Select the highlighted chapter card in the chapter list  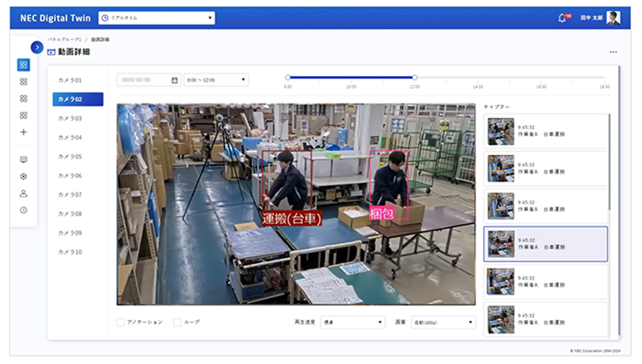[x=546, y=244]
